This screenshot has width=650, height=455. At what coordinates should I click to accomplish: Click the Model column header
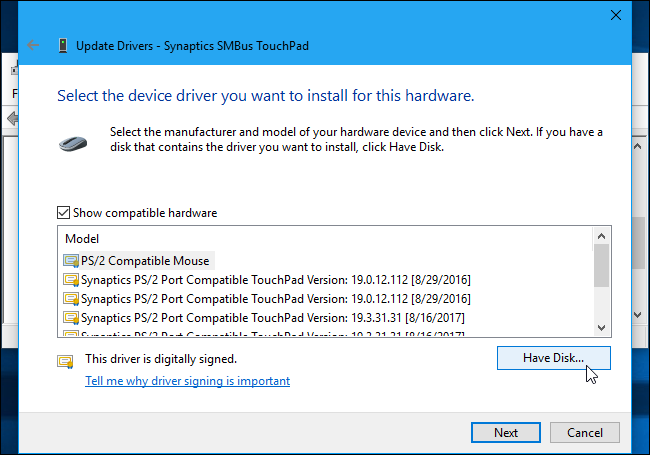coord(82,239)
